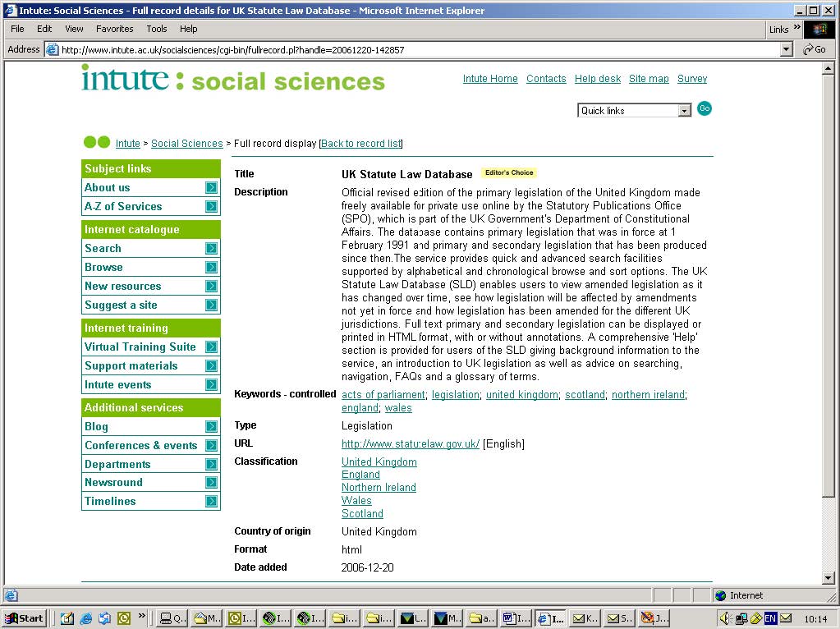Click the arrow icon beside Support materials
This screenshot has height=629, width=840.
(x=212, y=365)
